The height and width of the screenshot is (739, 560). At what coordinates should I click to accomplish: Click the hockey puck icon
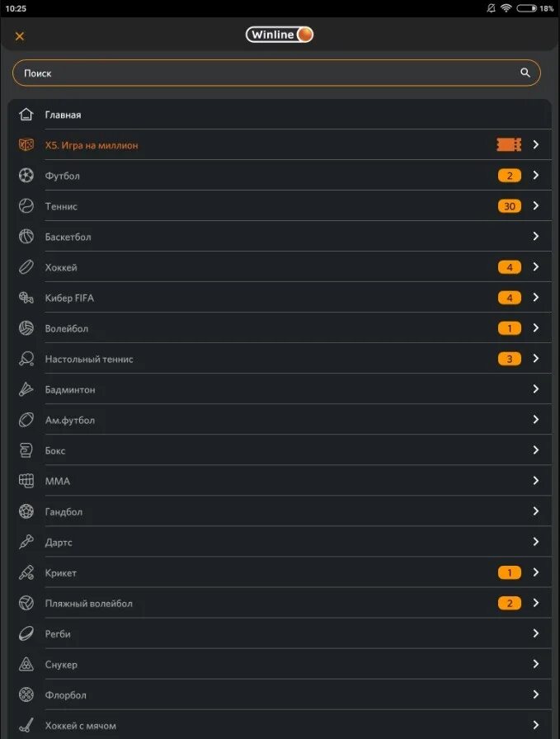pyautogui.click(x=26, y=267)
